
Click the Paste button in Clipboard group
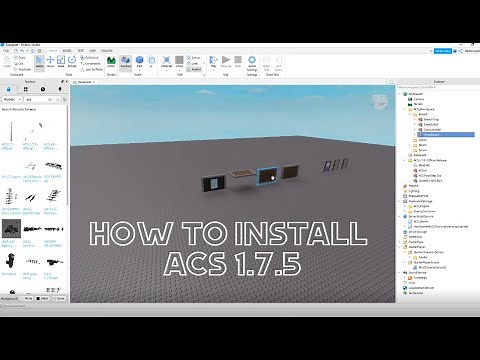click(x=7, y=62)
